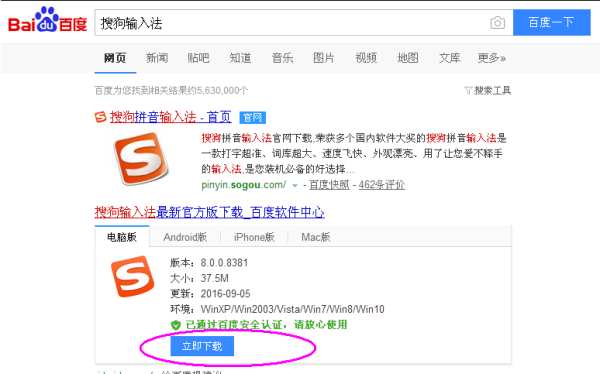This screenshot has height=374, width=600.
Task: Select the 视频 tab
Action: click(366, 58)
